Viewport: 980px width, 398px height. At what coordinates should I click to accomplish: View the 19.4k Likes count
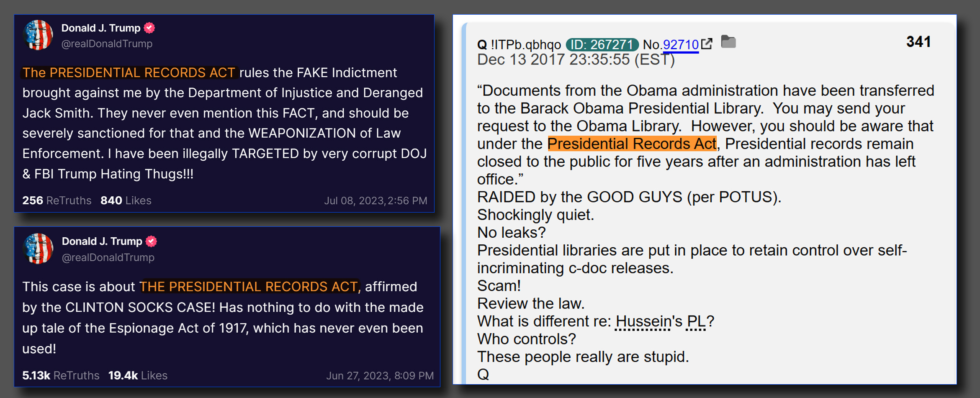point(138,375)
